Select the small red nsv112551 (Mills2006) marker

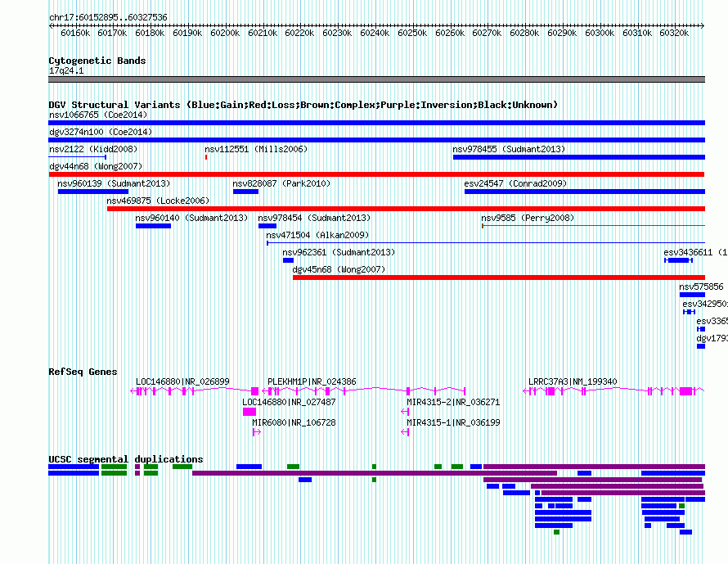point(206,157)
